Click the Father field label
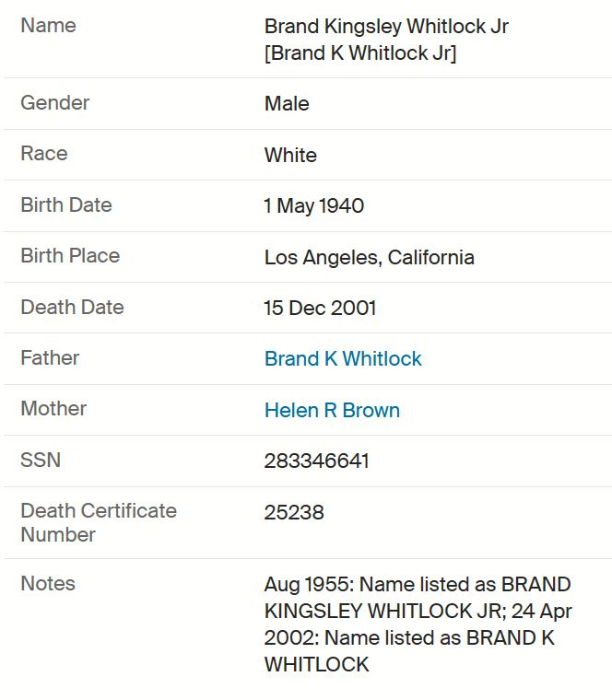The width and height of the screenshot is (612, 700). pos(50,358)
